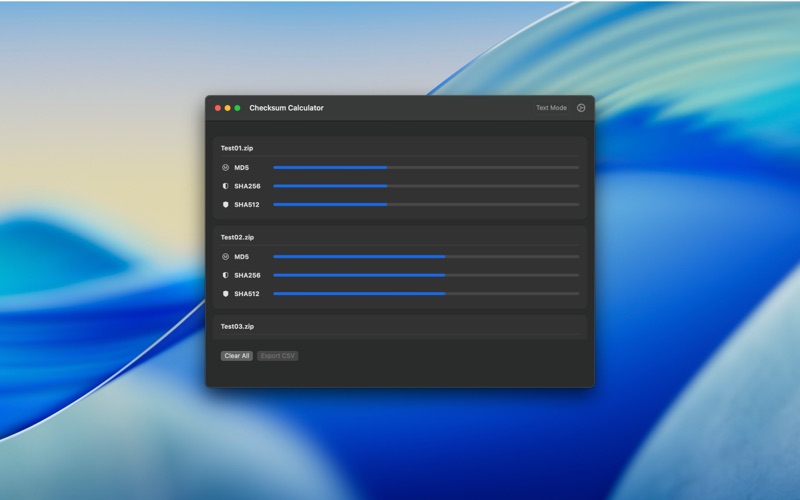Viewport: 800px width, 500px height.
Task: Click the Checksum Calculator window title
Action: tap(286, 108)
